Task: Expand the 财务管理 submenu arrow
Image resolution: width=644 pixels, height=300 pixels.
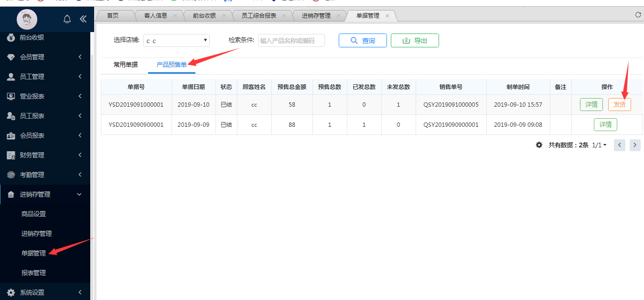Action: (80, 155)
